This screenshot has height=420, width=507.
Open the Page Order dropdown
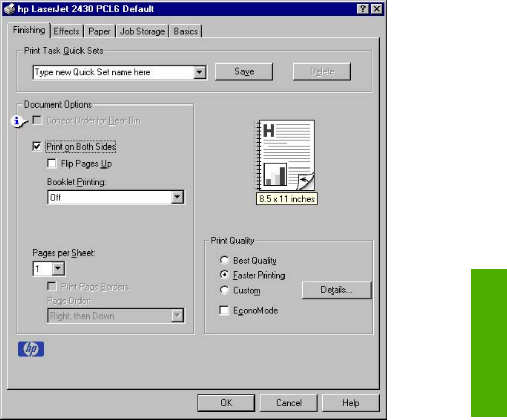177,316
